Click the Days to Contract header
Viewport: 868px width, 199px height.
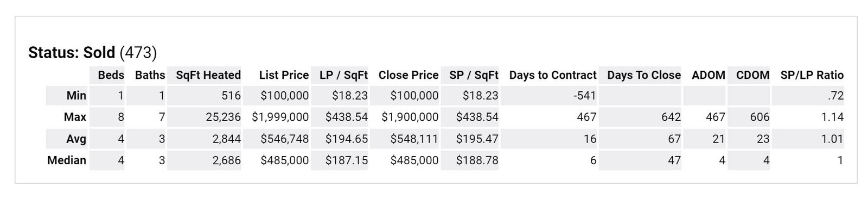click(x=553, y=75)
